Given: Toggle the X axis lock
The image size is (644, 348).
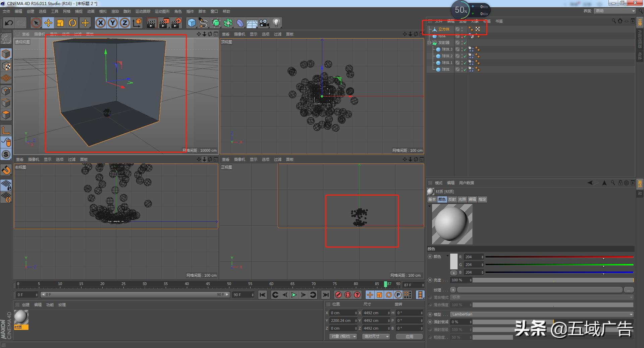Looking at the screenshot, I should (100, 23).
